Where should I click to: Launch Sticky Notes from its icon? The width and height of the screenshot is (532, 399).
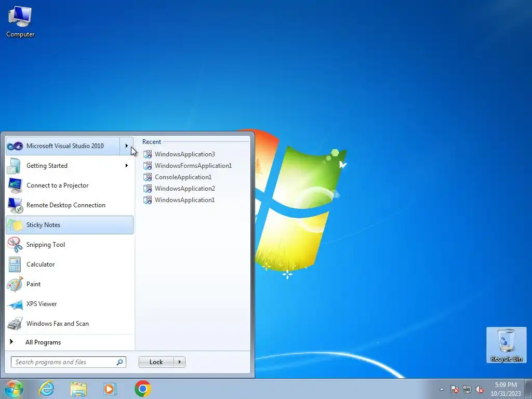(x=15, y=225)
